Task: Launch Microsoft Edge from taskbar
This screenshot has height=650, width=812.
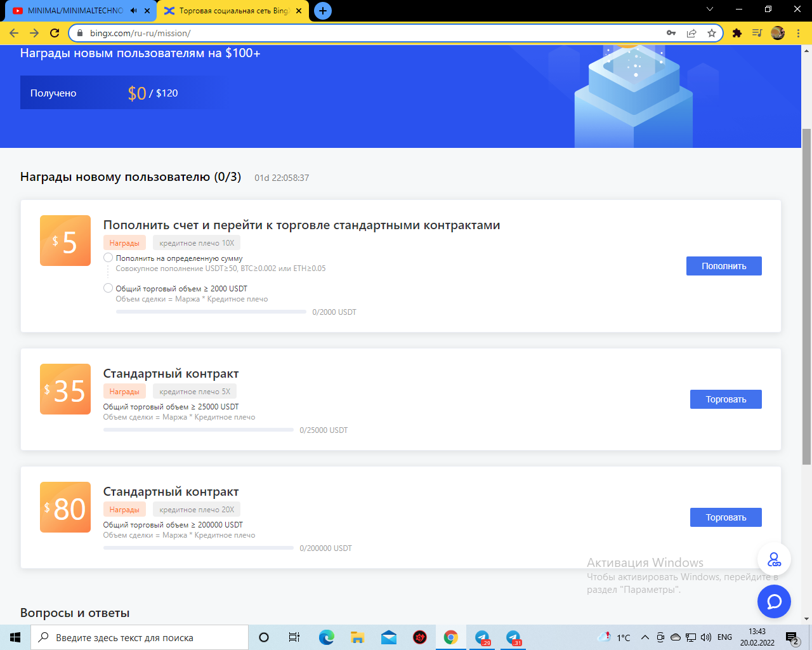Action: pyautogui.click(x=326, y=637)
